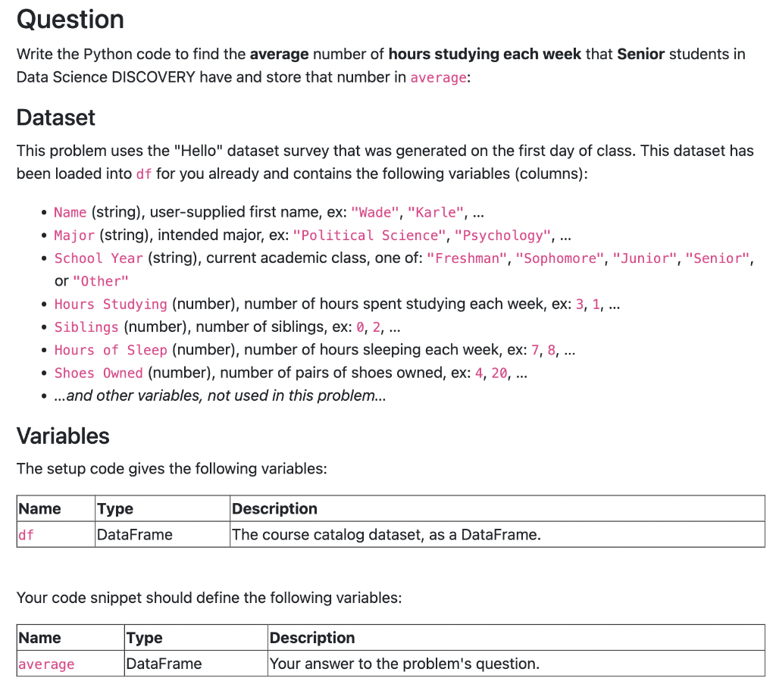Click the pink "average" code in question text
This screenshot has height=700, width=776.
[x=439, y=78]
